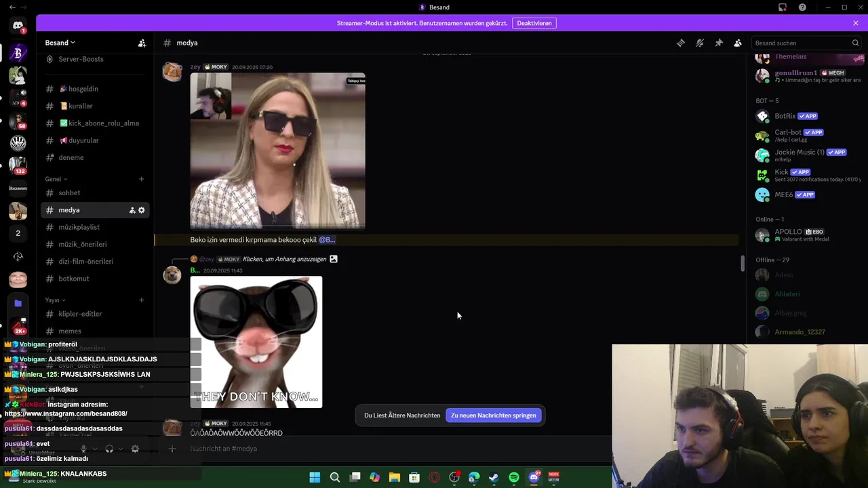Open BotRix bot profile

tap(807, 116)
